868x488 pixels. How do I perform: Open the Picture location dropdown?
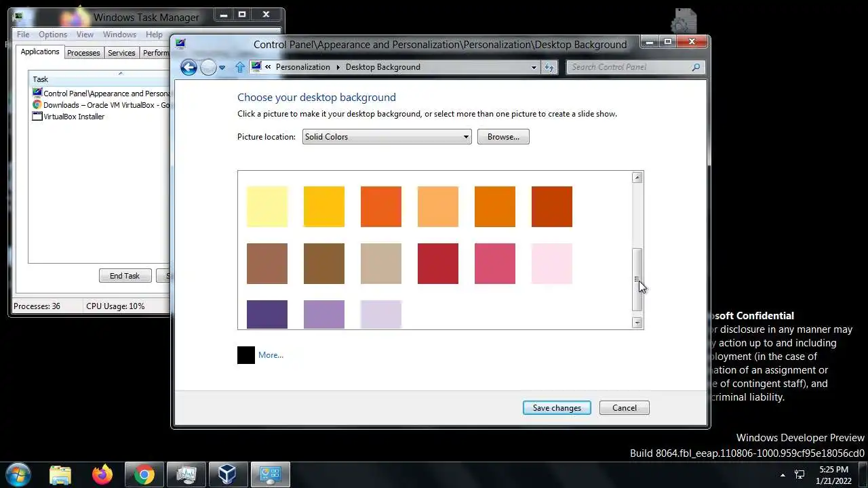[387, 137]
